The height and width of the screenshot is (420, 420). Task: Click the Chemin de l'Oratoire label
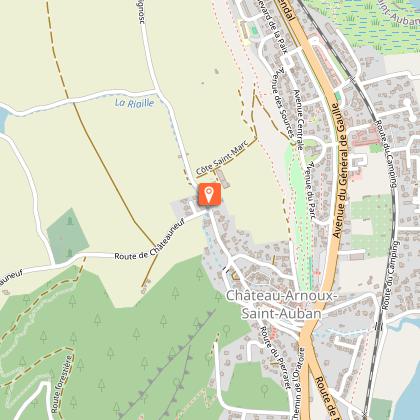[x=297, y=383]
